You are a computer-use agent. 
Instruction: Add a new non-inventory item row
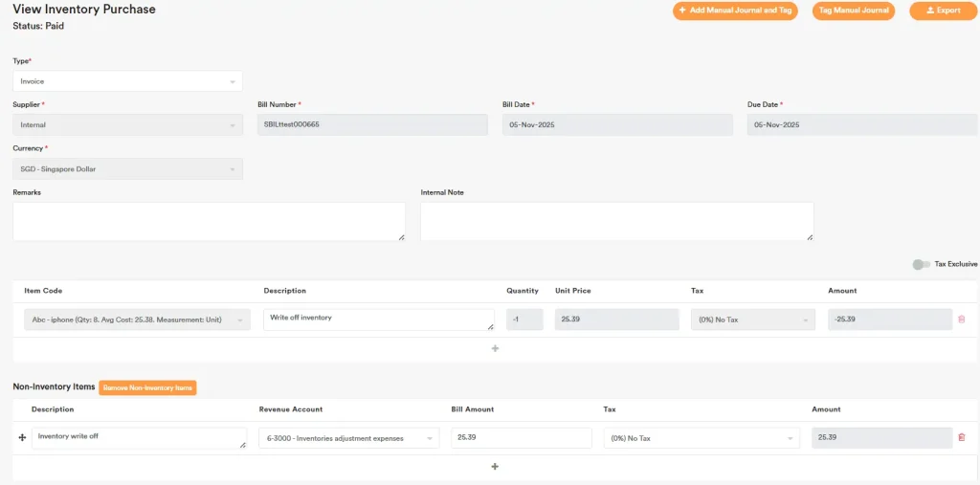(x=495, y=467)
